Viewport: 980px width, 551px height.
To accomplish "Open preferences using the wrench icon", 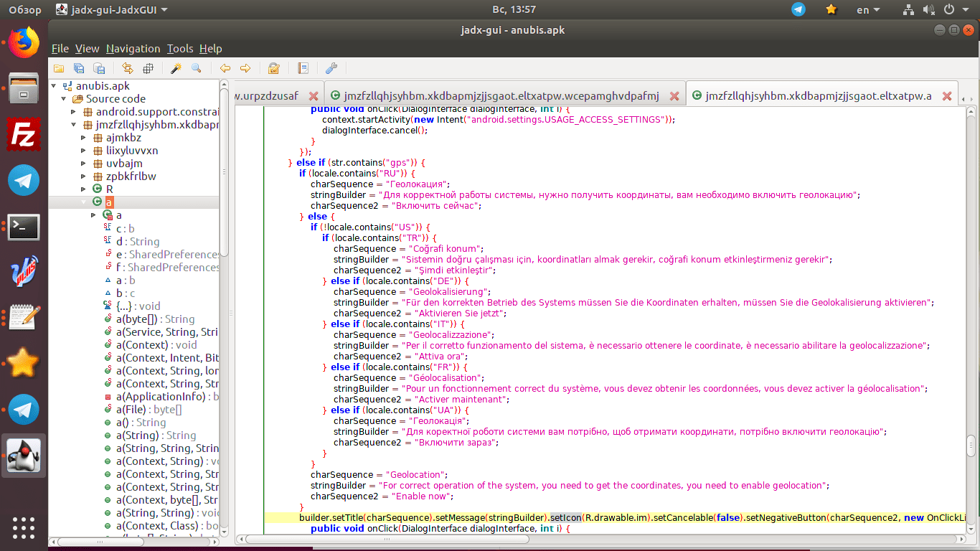I will click(x=331, y=69).
